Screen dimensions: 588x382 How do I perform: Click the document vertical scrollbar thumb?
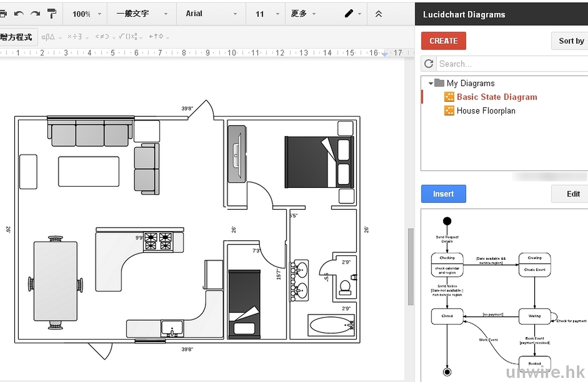pyautogui.click(x=411, y=266)
